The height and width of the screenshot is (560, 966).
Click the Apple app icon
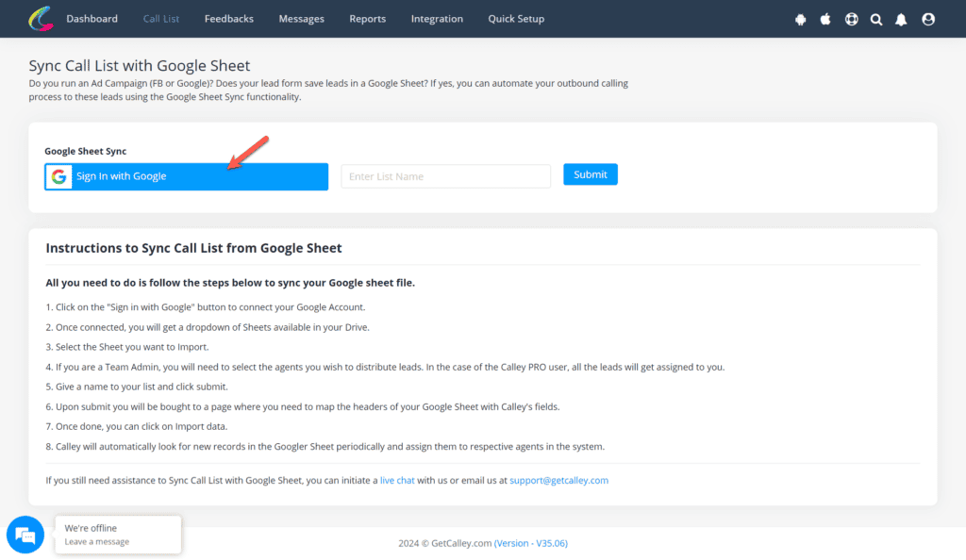tap(825, 18)
